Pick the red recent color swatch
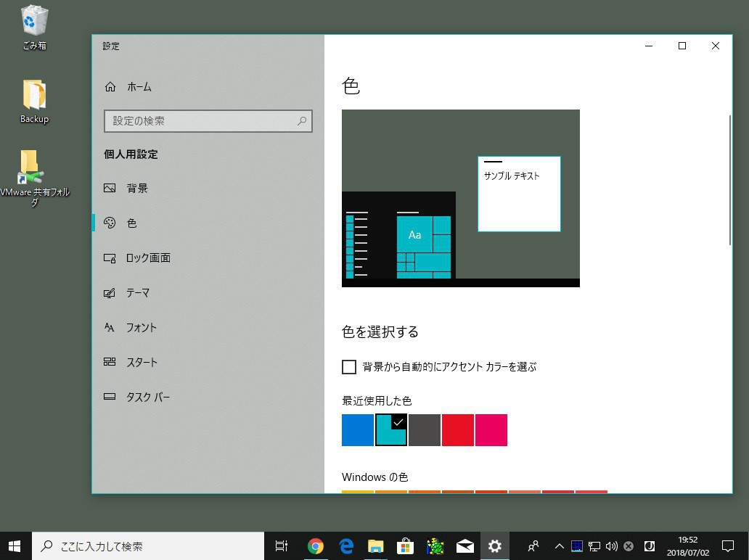The width and height of the screenshot is (749, 560). [458, 430]
